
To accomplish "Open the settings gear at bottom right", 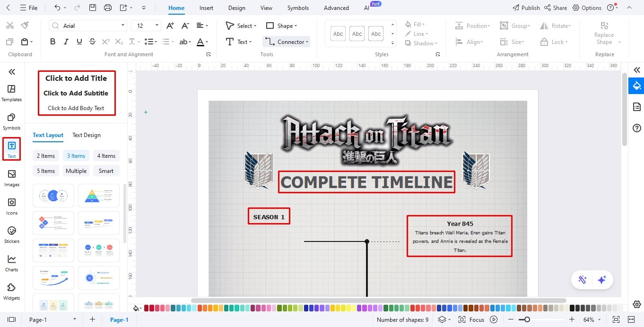I will pos(637,304).
